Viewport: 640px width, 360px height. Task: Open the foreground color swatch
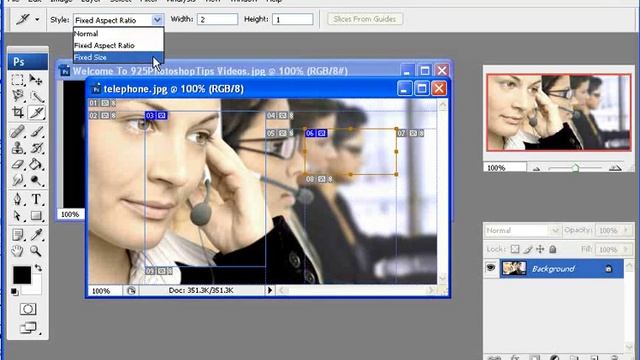22,275
